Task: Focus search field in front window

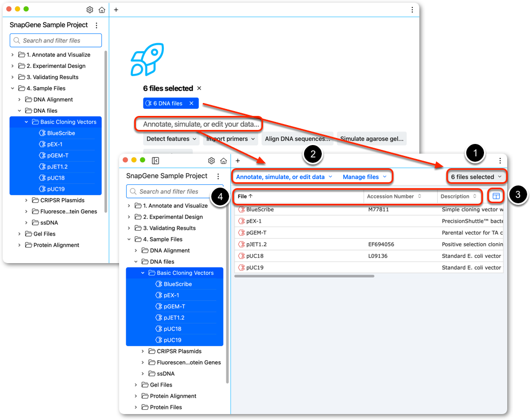Action: [175, 191]
